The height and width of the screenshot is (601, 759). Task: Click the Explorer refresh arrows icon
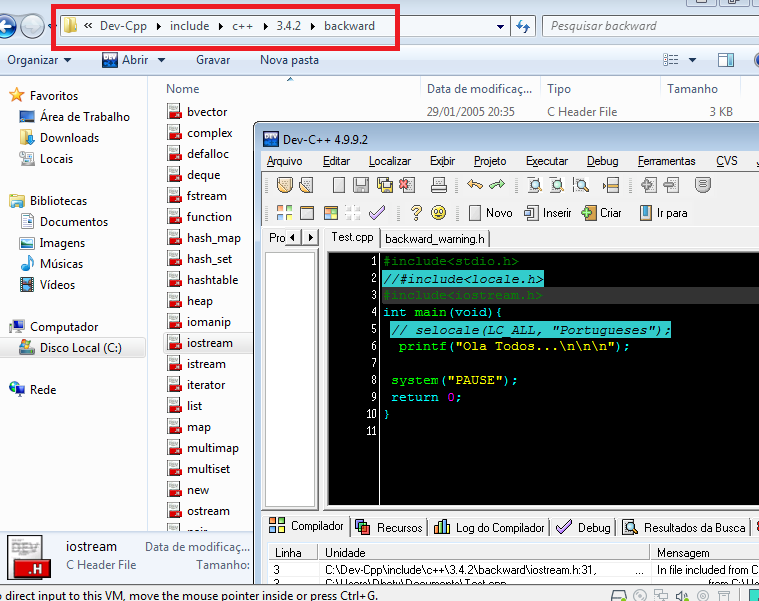[523, 26]
